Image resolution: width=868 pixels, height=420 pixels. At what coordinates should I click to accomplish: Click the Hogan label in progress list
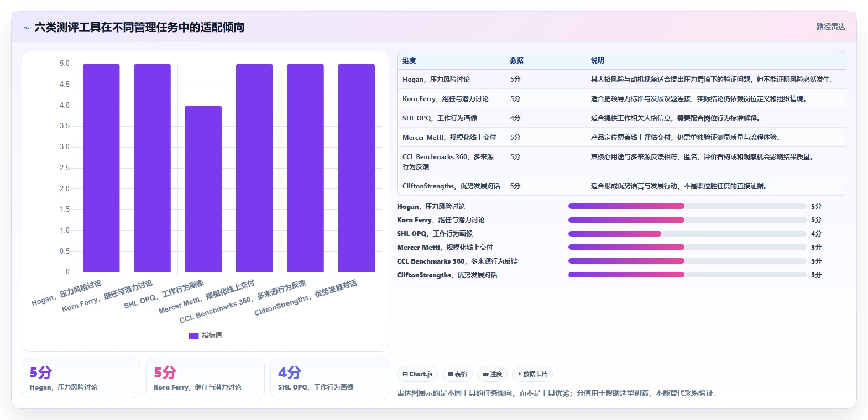point(431,206)
